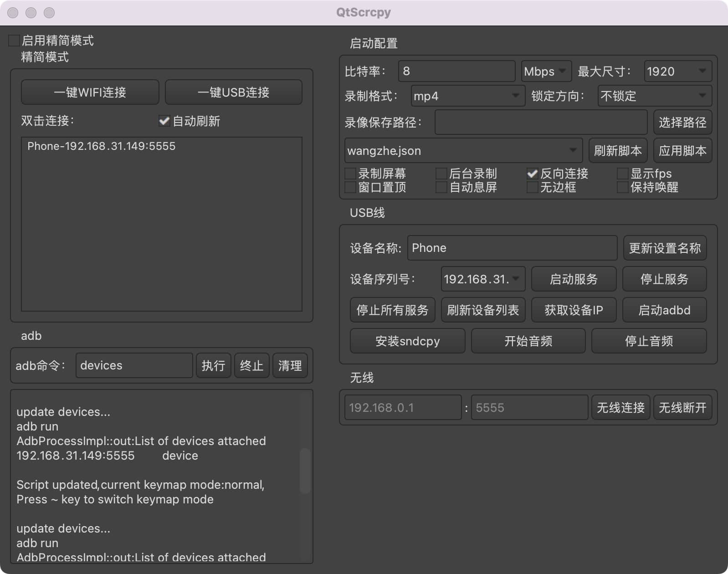
Task: Focus the 比特率 input field
Action: [456, 71]
